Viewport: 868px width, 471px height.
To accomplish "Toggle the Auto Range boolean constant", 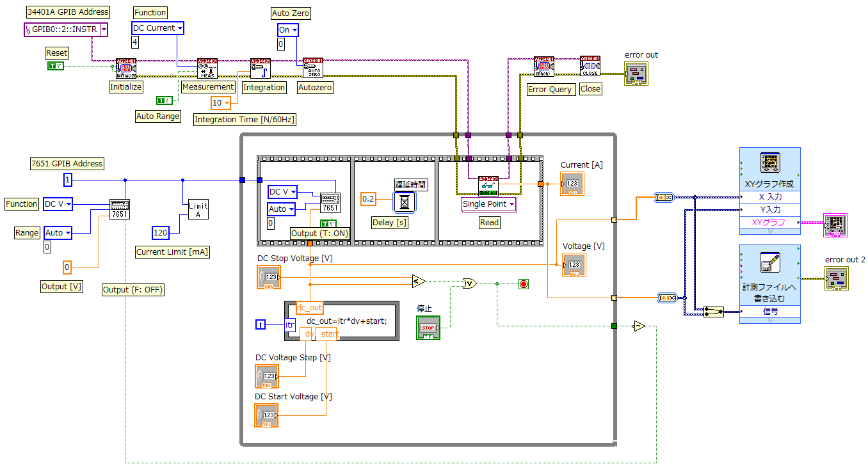I will pos(165,100).
